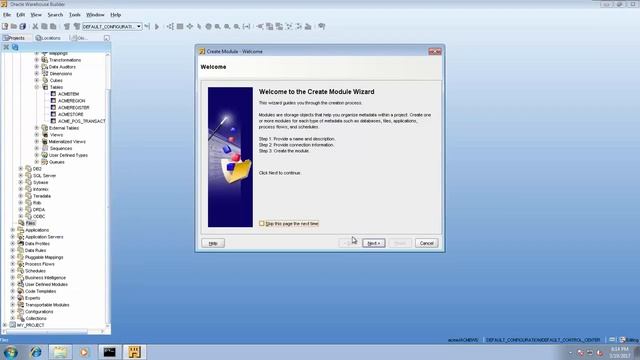Click the Views node icon
Viewport: 640px width, 360px height.
coord(45,135)
